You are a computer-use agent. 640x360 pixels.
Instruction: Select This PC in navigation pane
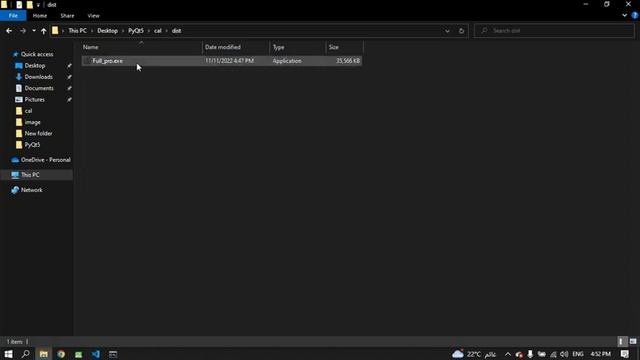(30, 175)
